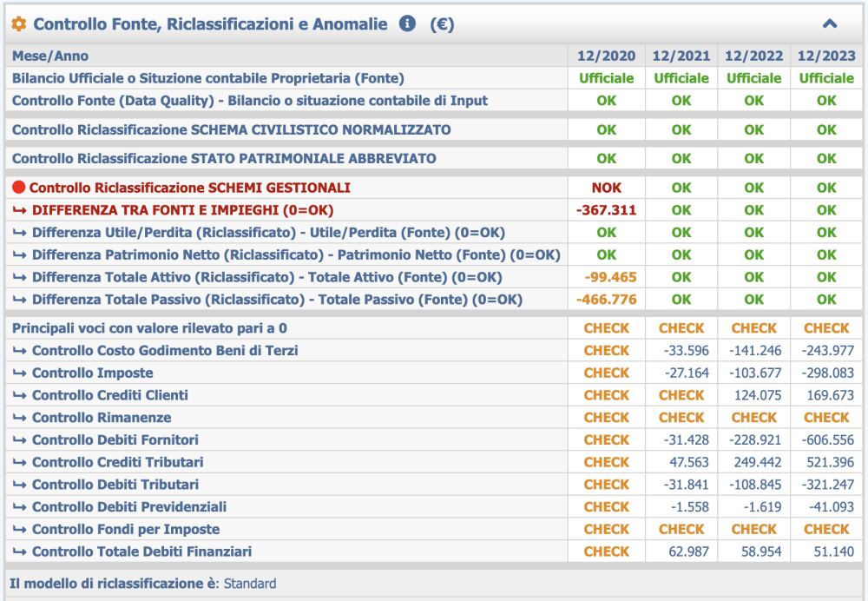Click the red NOK status for 12/2020

click(x=606, y=188)
